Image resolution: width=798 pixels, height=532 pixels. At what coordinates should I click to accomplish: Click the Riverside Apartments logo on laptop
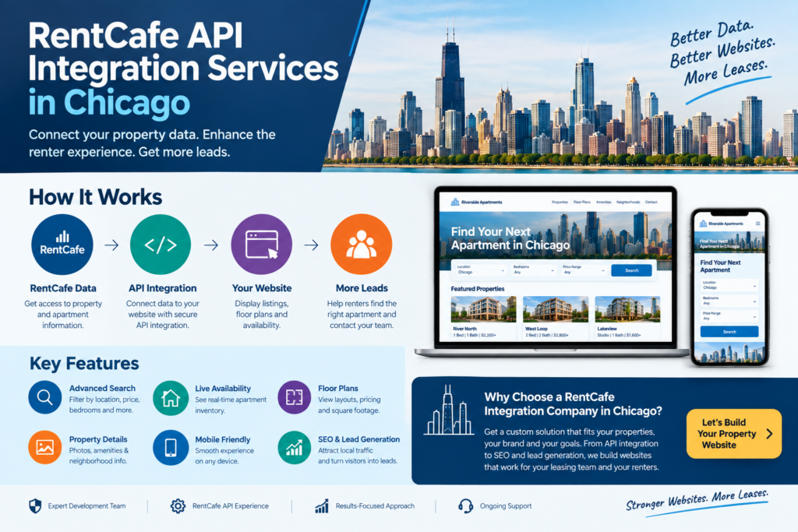(x=476, y=202)
